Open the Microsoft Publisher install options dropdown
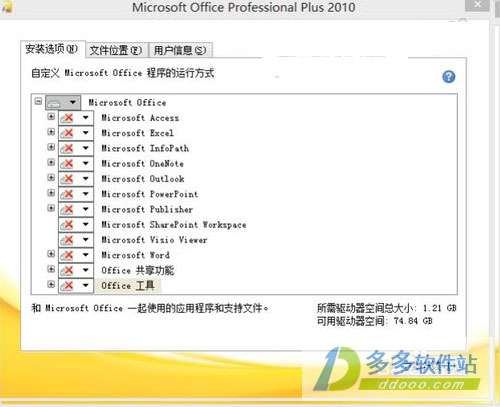 click(x=85, y=209)
